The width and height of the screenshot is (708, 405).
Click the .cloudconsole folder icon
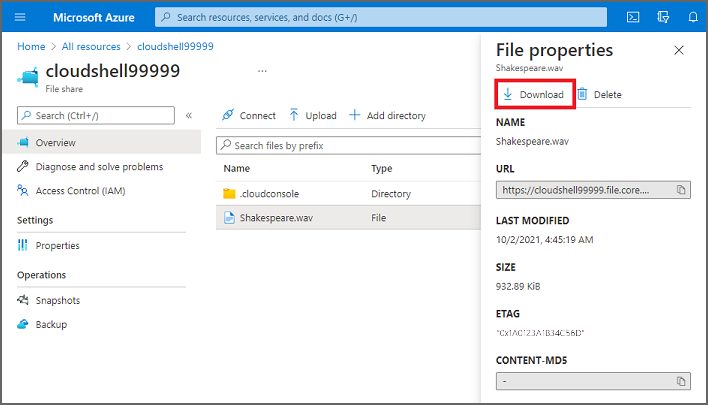pos(229,194)
